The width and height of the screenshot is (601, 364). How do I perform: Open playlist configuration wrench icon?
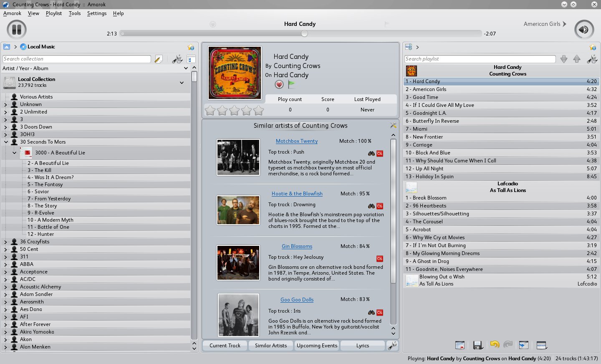[x=592, y=59]
